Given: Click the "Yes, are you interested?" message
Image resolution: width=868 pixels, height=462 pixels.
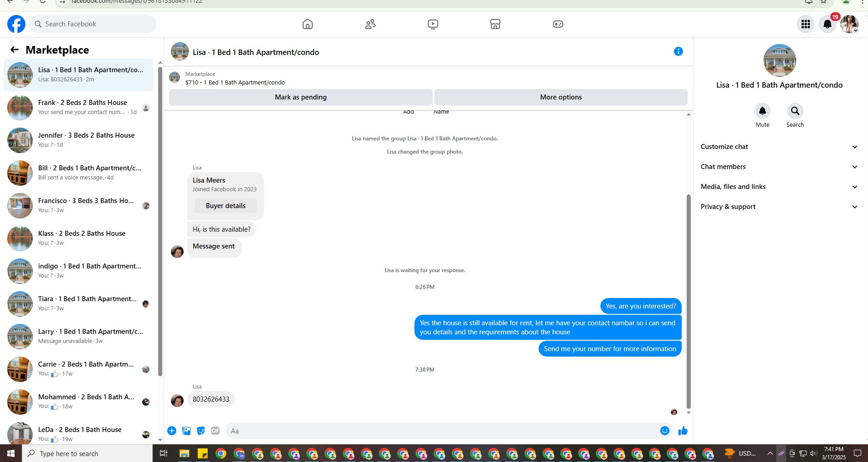Looking at the screenshot, I should point(641,306).
